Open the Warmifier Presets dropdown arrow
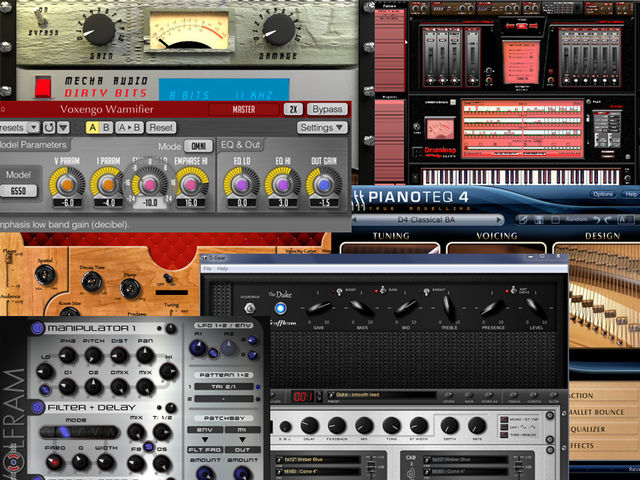This screenshot has width=640, height=480. [x=34, y=128]
